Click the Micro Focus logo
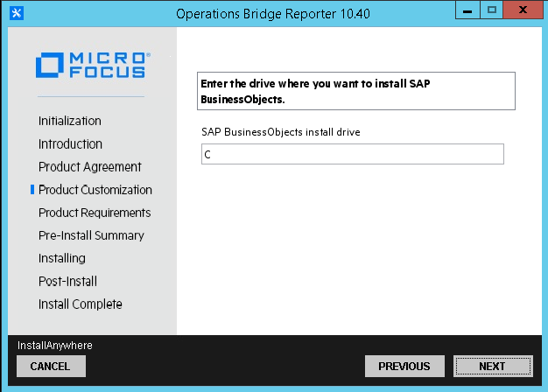548x392 pixels. pyautogui.click(x=93, y=65)
